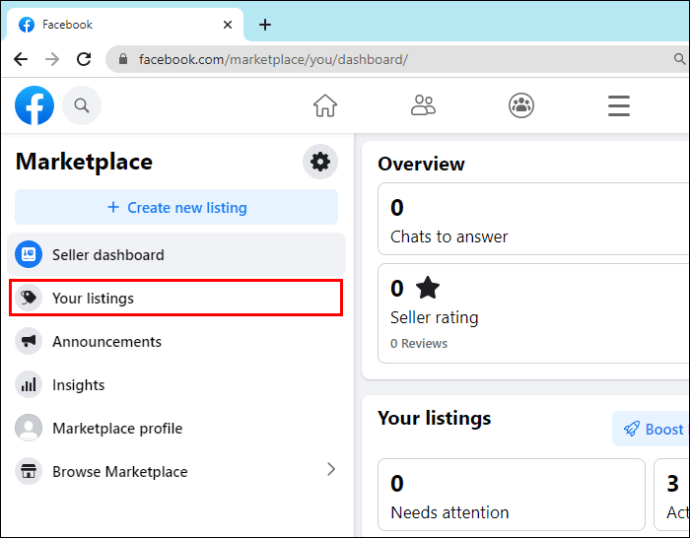Click the Facebook logo icon

coord(34,106)
